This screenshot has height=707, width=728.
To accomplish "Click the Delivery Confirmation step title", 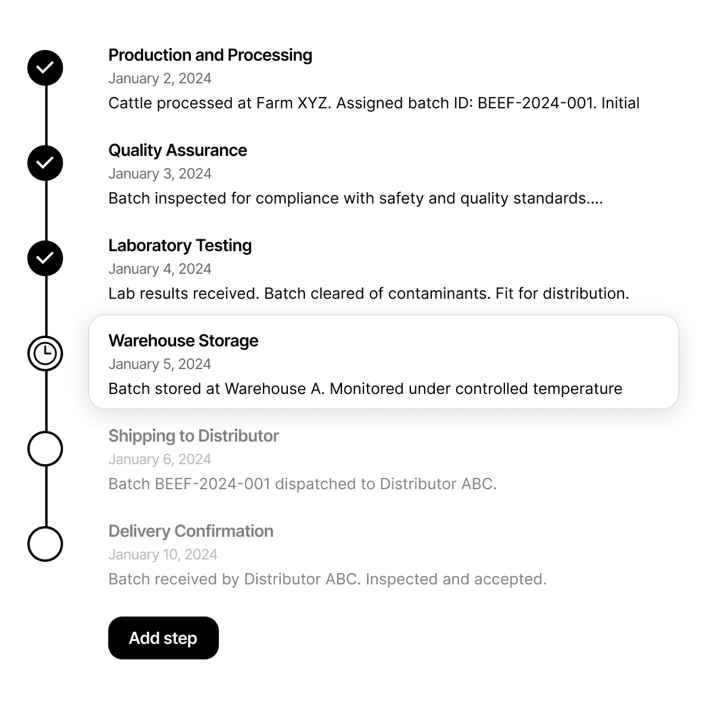I will click(x=191, y=531).
